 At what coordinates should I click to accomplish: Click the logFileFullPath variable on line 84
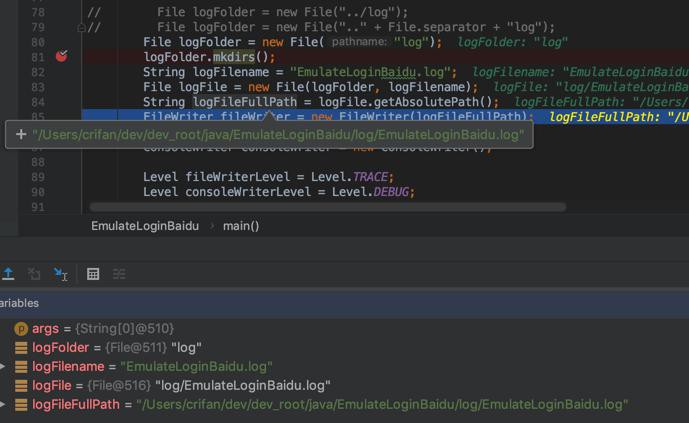(x=245, y=102)
